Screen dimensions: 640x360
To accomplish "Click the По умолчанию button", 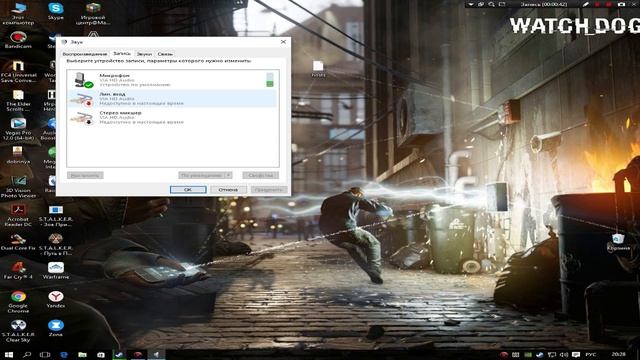I will [x=201, y=176].
